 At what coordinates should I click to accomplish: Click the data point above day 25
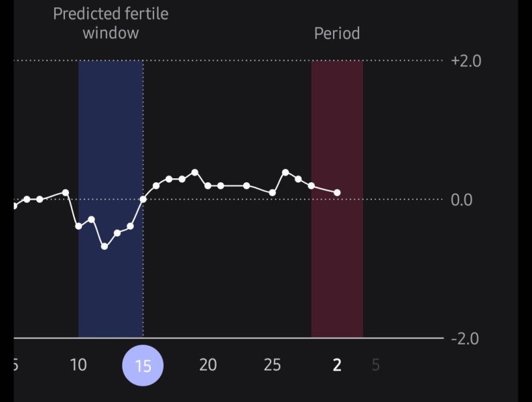[x=272, y=193]
